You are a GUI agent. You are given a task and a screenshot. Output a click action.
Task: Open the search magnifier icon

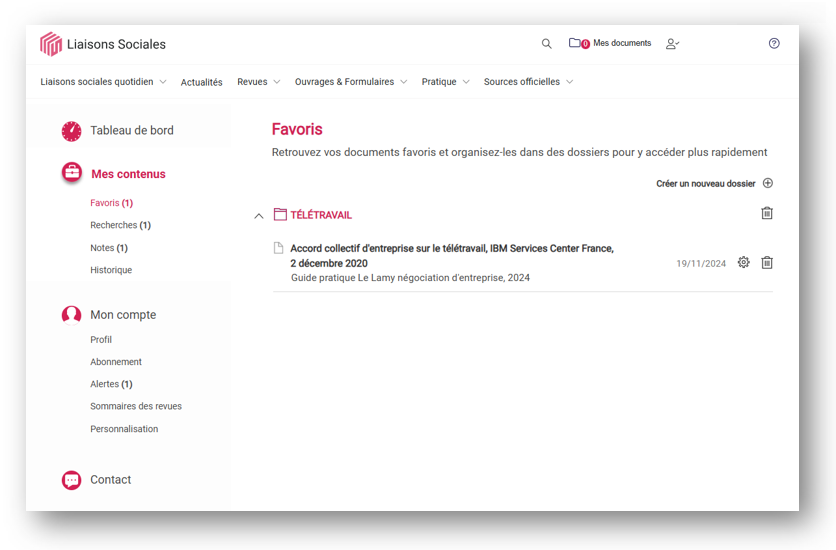(546, 44)
